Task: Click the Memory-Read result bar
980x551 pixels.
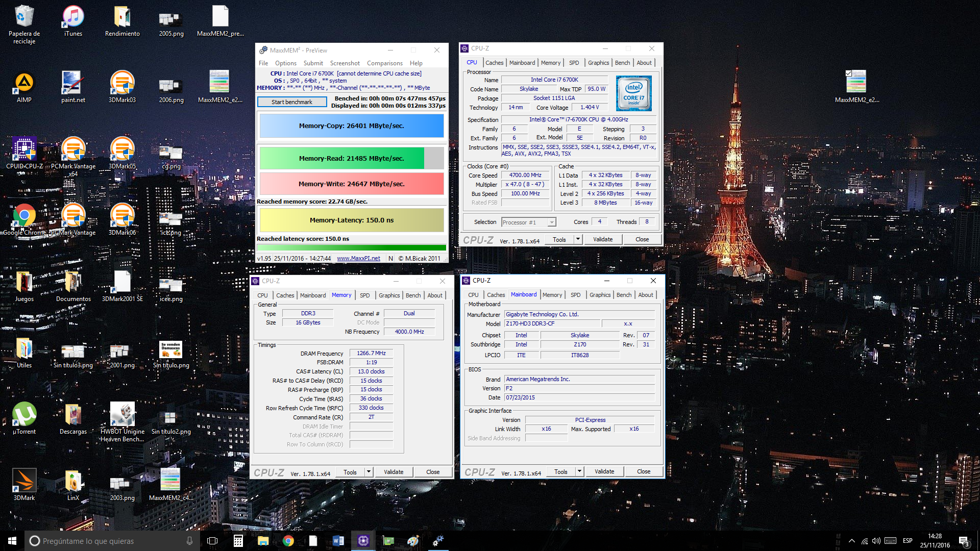Action: (x=352, y=158)
